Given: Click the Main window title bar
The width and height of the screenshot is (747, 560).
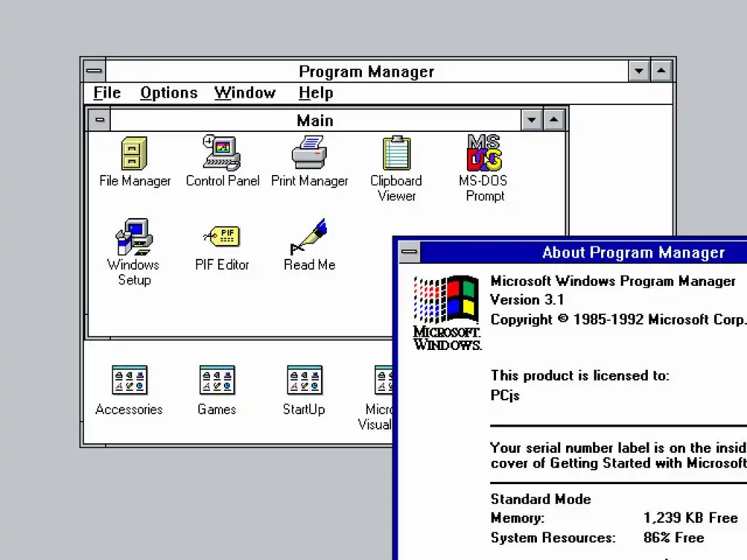Looking at the screenshot, I should pos(315,120).
